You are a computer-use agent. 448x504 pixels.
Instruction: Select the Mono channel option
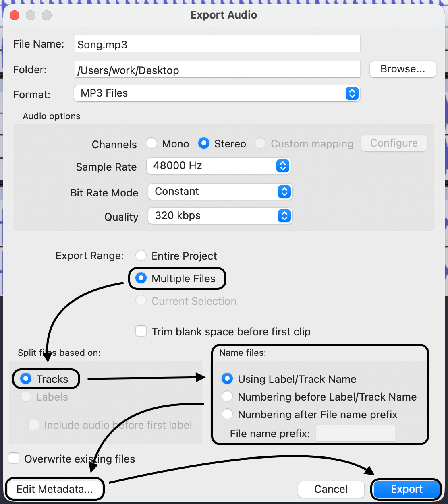point(152,143)
